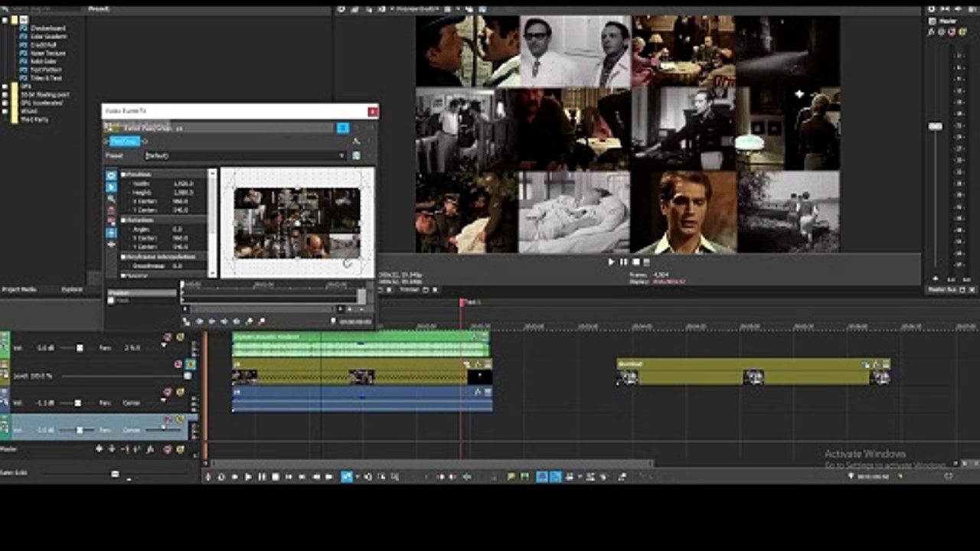
Task: Click the Pan/Crop workspace preview image
Action: point(297,223)
